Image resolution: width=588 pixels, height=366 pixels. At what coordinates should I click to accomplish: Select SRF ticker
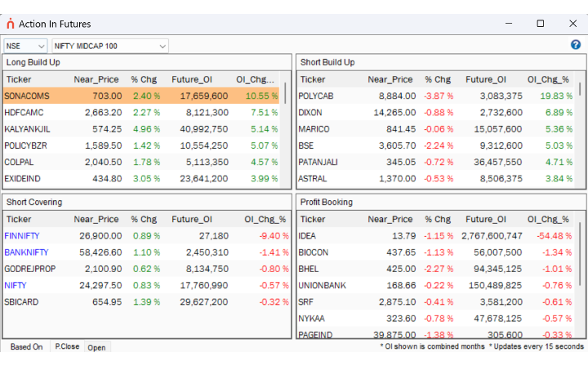click(x=305, y=302)
